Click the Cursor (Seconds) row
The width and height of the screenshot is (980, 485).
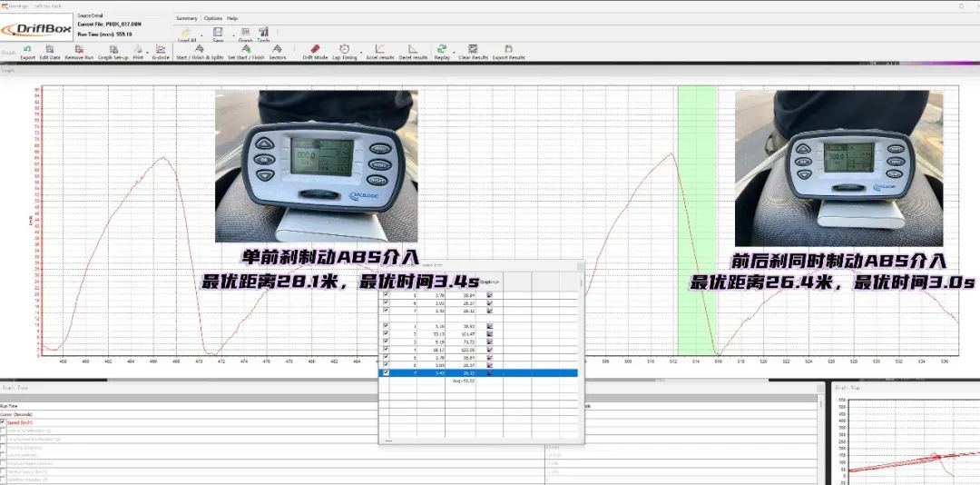408,414
